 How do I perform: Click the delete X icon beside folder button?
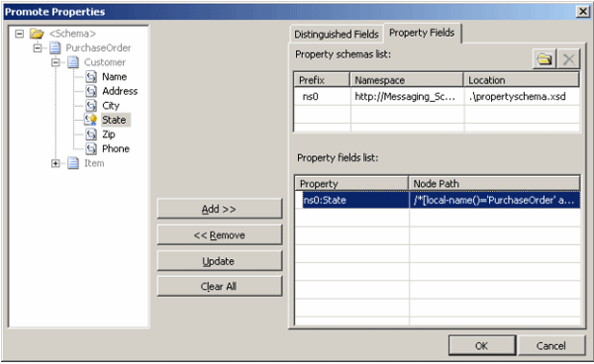click(568, 59)
